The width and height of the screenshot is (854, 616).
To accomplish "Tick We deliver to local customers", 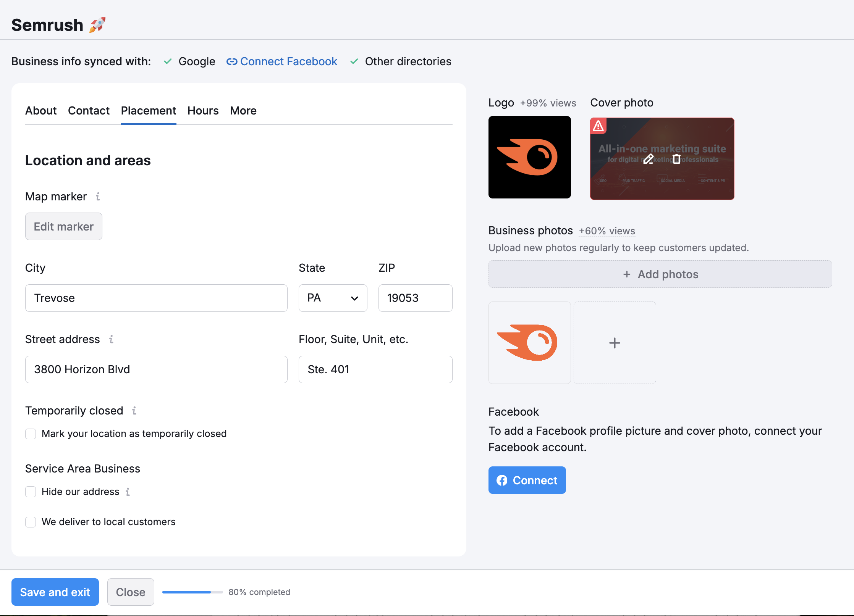I will [x=31, y=522].
